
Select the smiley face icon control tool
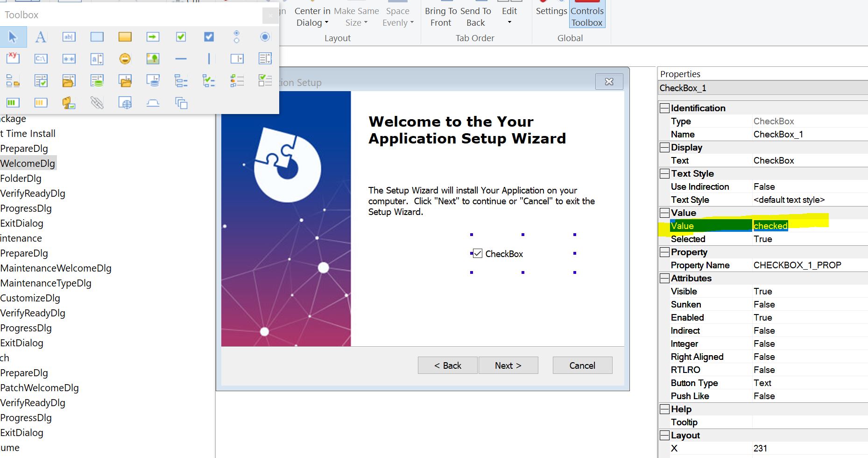tap(125, 59)
